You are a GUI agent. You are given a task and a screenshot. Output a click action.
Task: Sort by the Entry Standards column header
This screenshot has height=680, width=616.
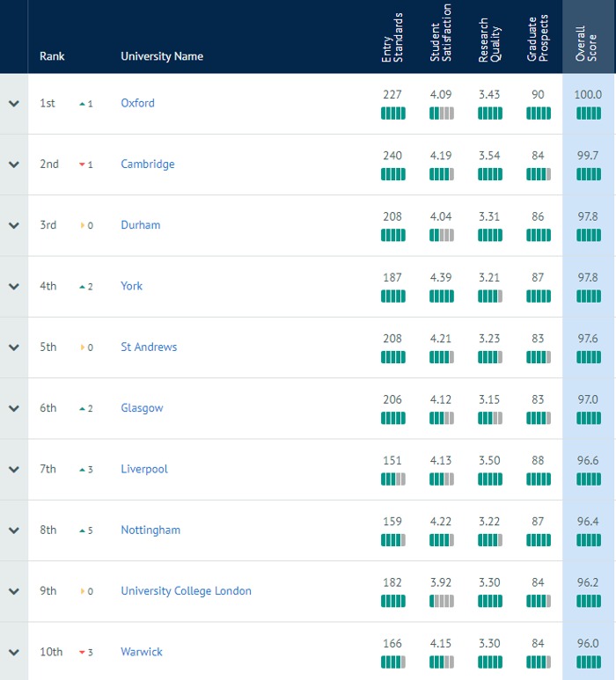pos(392,38)
